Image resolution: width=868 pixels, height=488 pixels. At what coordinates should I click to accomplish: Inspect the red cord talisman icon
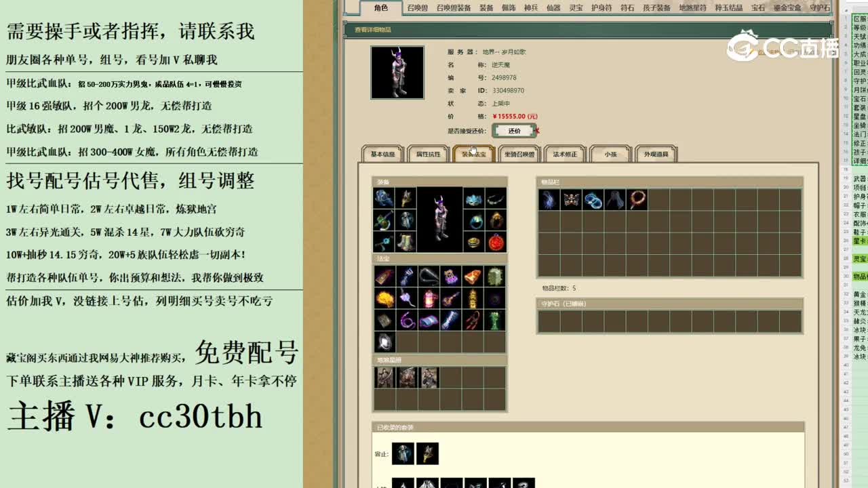click(473, 320)
